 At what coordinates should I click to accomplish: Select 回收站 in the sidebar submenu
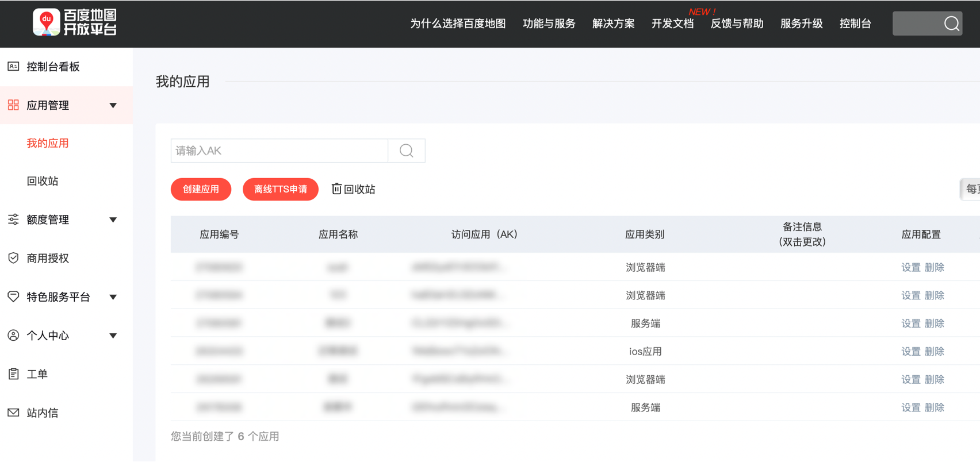coord(43,181)
